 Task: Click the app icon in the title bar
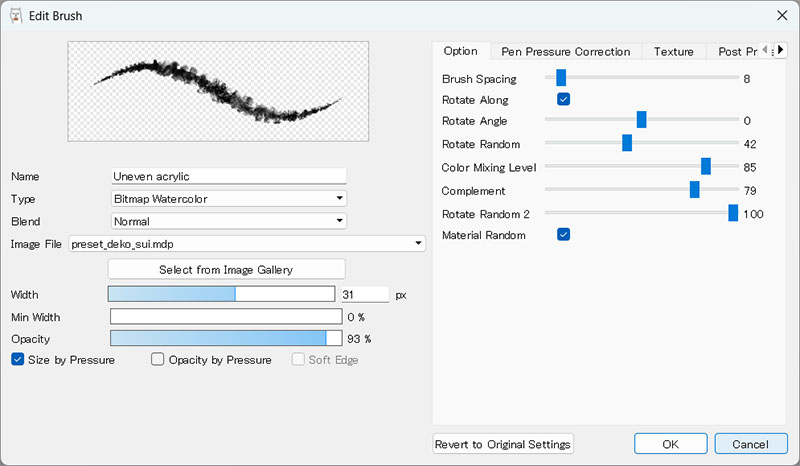point(16,16)
